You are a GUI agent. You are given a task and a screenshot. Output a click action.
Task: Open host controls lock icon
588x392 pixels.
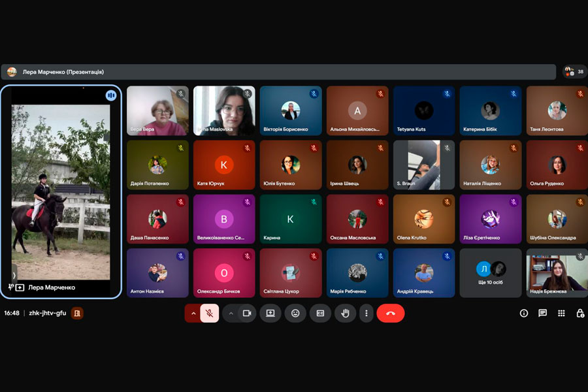coord(580,313)
